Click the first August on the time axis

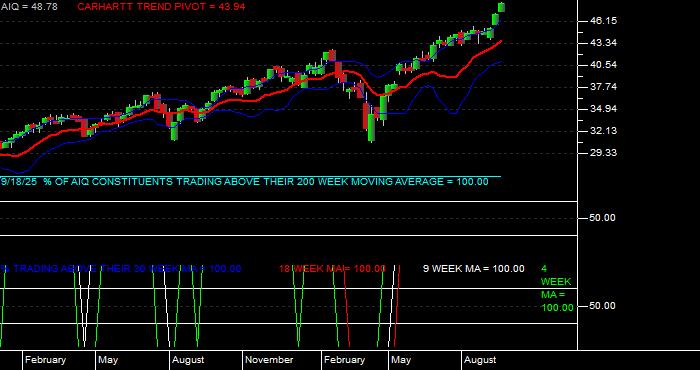point(188,360)
